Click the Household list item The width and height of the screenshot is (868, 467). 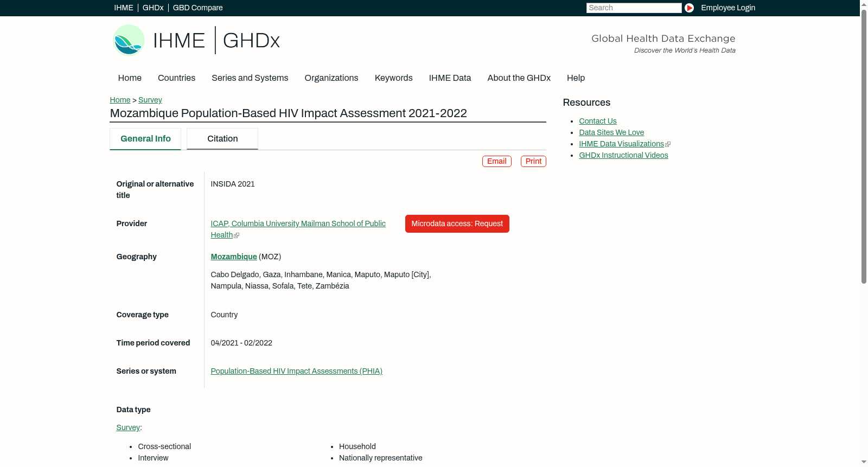358,446
